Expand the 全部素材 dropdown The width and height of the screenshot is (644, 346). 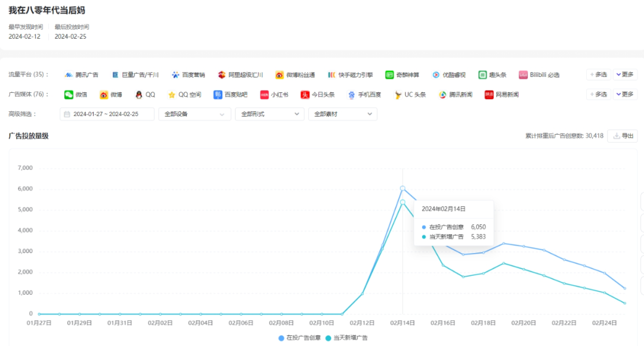coord(342,114)
